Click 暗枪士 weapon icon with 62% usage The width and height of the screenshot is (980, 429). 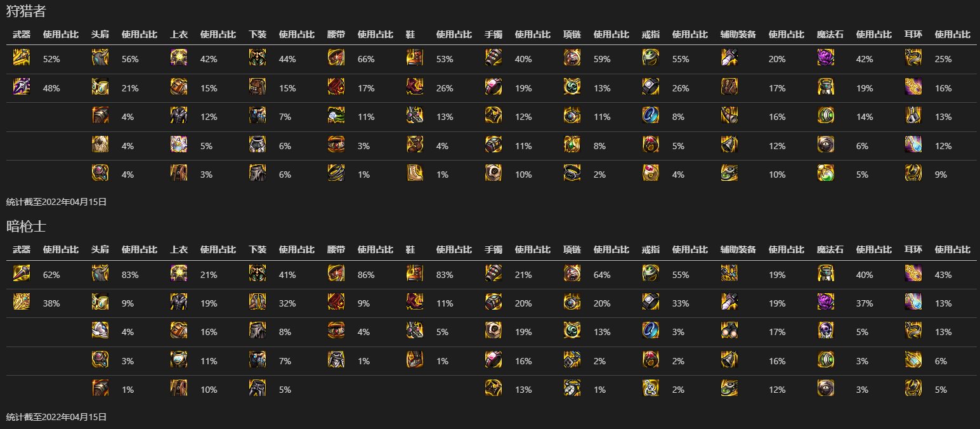point(22,274)
